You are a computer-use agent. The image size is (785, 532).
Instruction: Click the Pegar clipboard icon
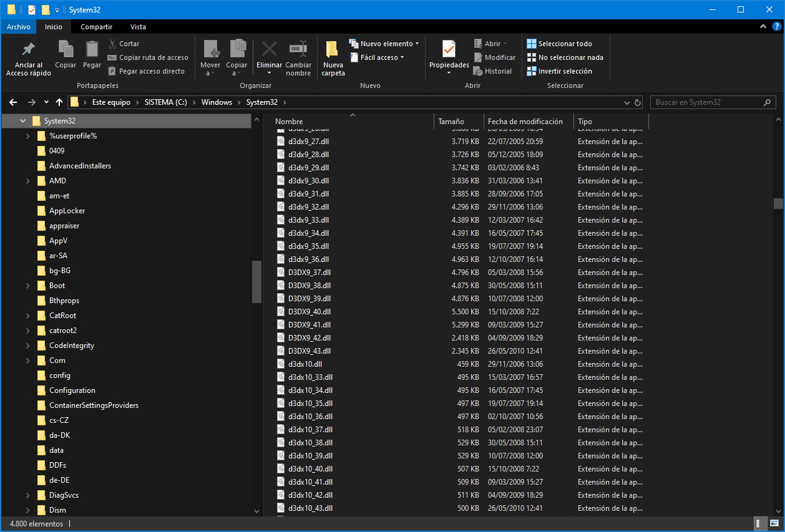tap(92, 49)
